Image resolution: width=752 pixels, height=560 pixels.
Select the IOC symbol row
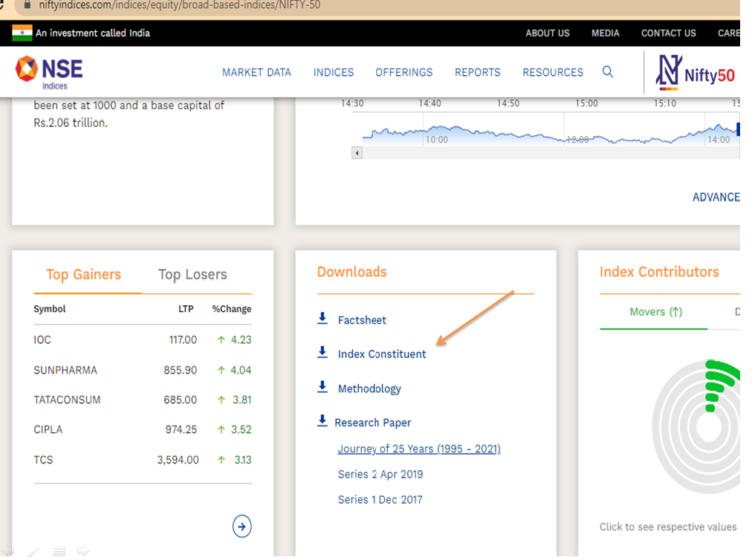[x=143, y=340]
